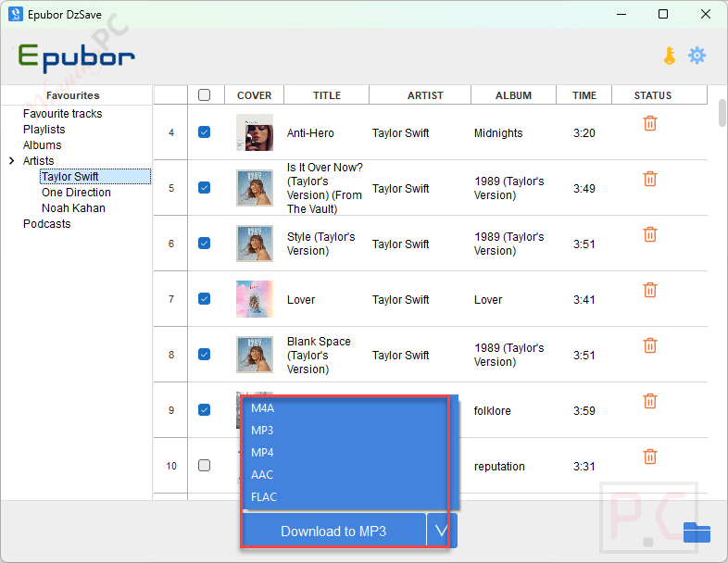This screenshot has height=563, width=728.
Task: Select the Artists sidebar item
Action: pos(39,161)
